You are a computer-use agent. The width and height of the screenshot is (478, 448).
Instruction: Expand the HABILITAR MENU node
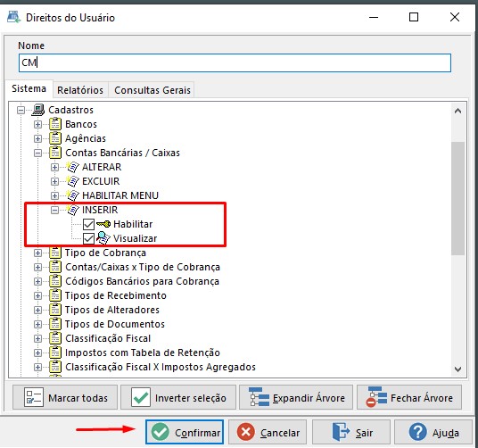(55, 195)
